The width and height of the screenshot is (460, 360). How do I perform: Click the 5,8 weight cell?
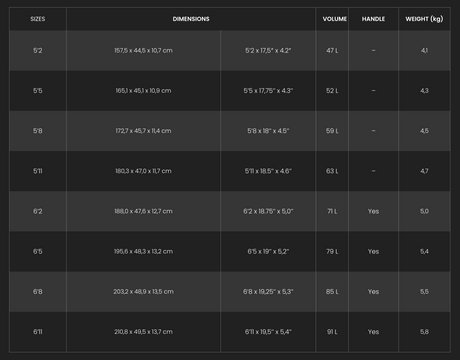pyautogui.click(x=424, y=332)
